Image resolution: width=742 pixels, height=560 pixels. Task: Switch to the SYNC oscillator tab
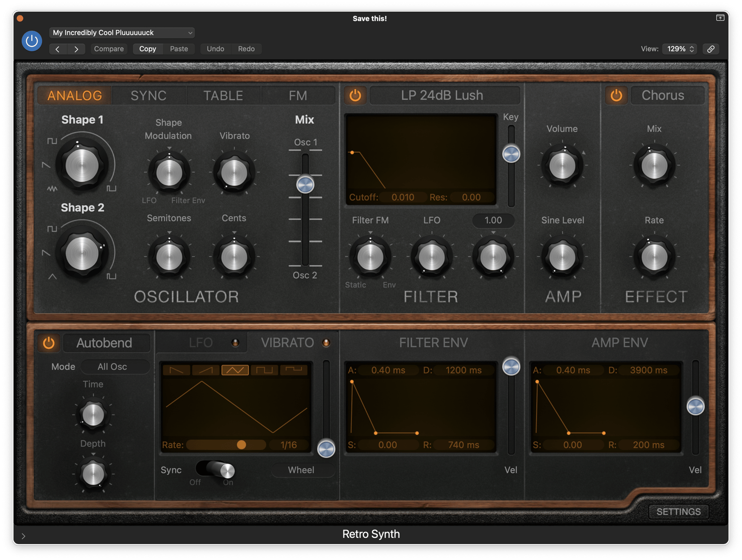tap(149, 95)
